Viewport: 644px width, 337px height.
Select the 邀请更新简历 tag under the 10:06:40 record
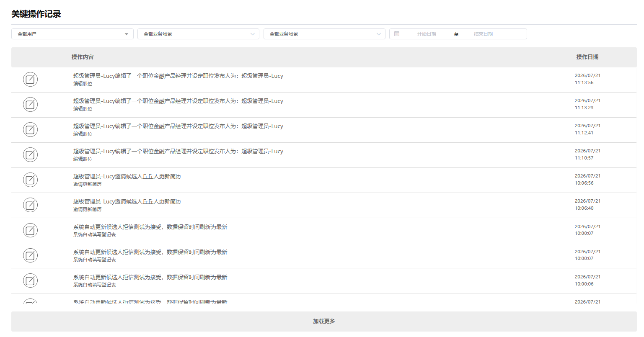click(x=87, y=209)
